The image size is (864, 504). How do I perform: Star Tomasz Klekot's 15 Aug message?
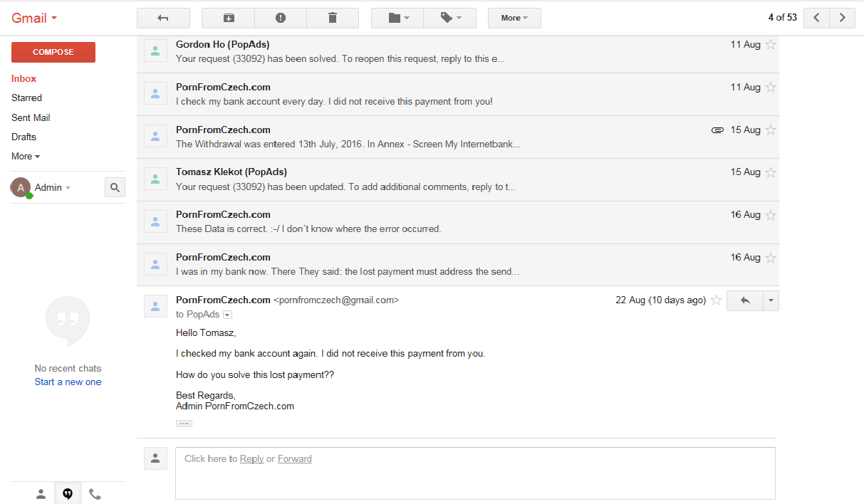click(x=771, y=172)
